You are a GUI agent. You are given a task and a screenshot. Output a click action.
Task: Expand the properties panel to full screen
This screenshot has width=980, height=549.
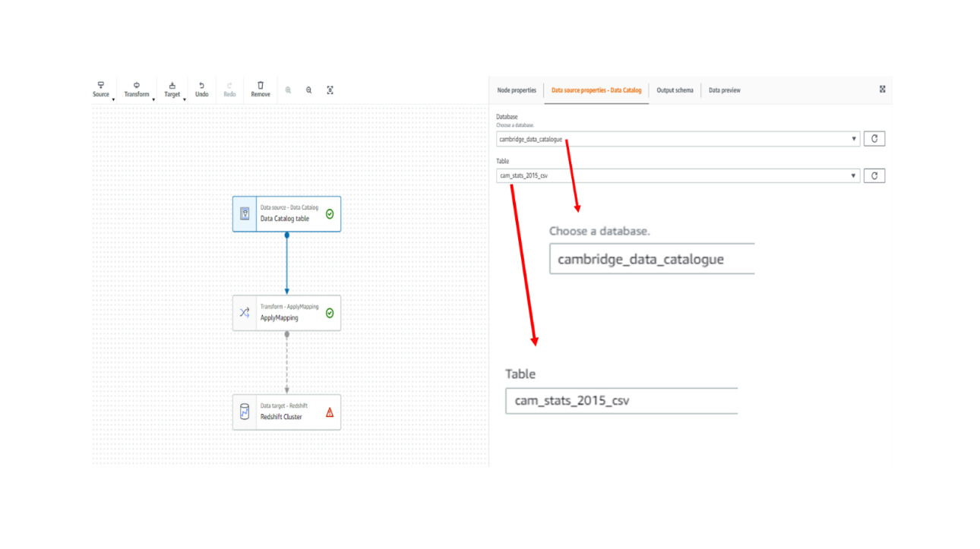click(882, 89)
